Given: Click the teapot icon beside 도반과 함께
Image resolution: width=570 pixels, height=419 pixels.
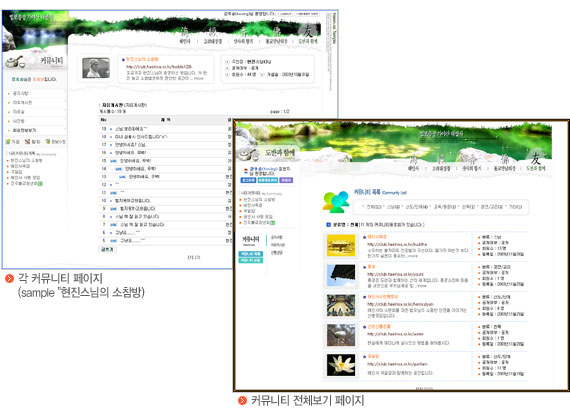Looking at the screenshot, I should point(249,154).
